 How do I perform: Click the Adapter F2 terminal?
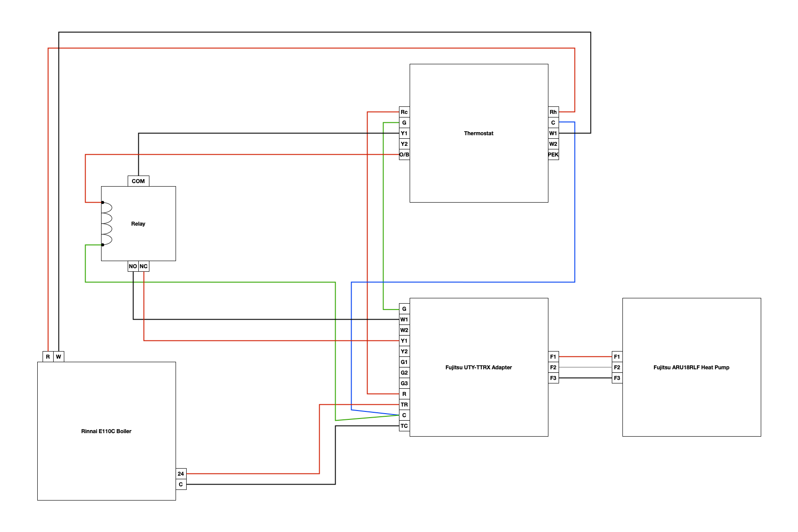click(x=553, y=368)
